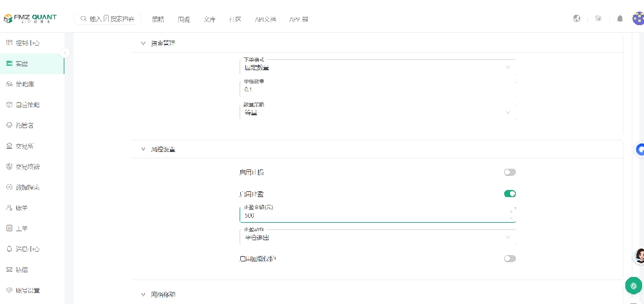The width and height of the screenshot is (644, 304).
Task: Turn off the 启用止盈 toggle
Action: coord(509,193)
